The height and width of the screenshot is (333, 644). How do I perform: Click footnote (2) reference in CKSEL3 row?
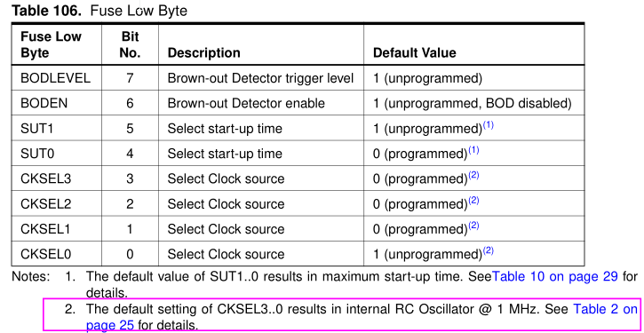click(473, 175)
